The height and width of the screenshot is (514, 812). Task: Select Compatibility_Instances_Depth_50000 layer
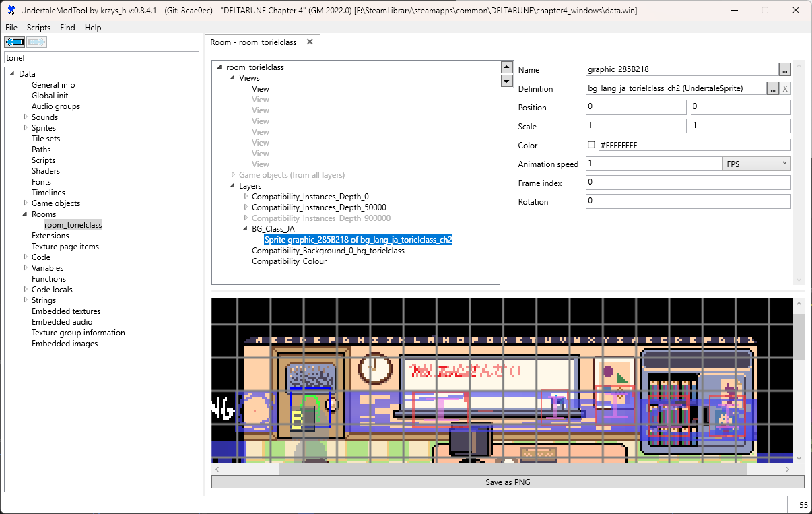pos(319,207)
